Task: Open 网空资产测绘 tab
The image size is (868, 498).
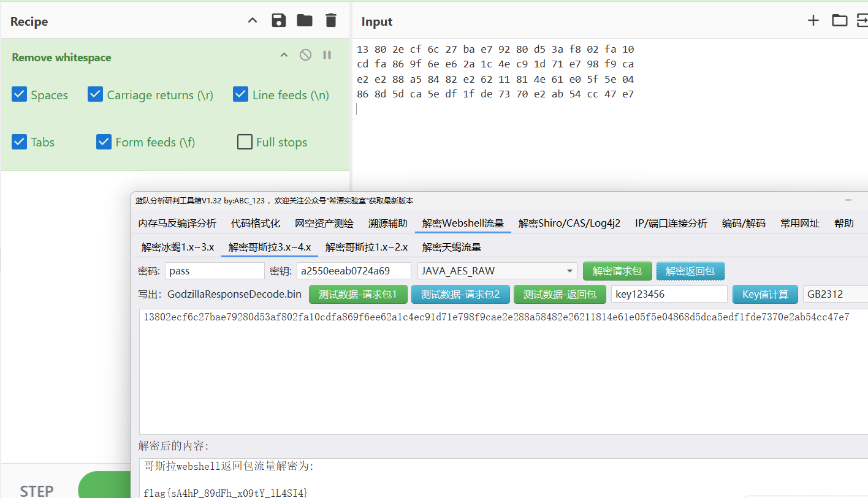Action: pyautogui.click(x=324, y=223)
